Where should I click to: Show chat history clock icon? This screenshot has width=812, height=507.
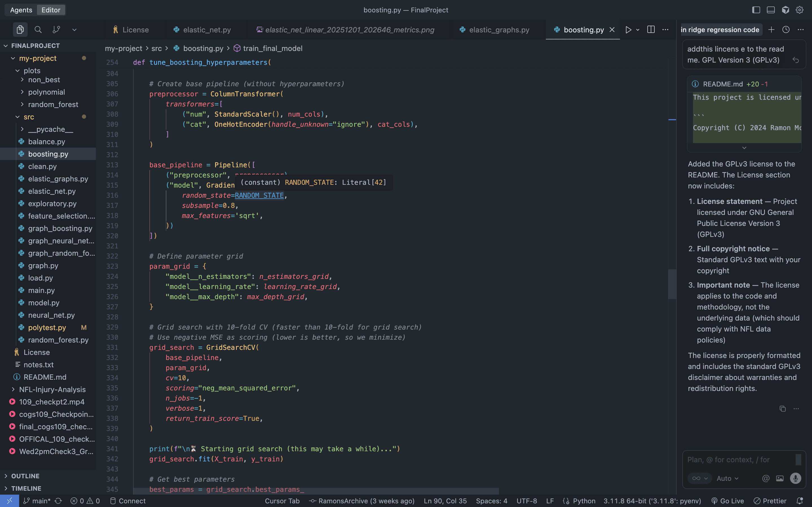pos(786,30)
